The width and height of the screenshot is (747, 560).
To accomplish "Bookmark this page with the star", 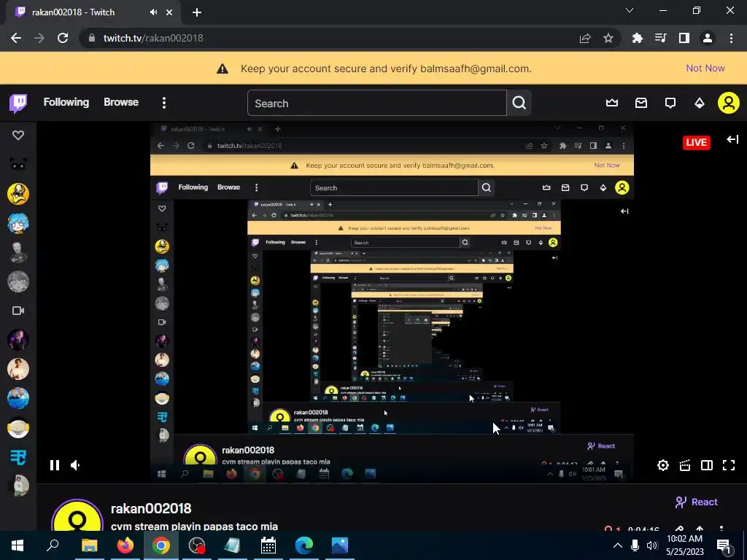I will coord(608,38).
